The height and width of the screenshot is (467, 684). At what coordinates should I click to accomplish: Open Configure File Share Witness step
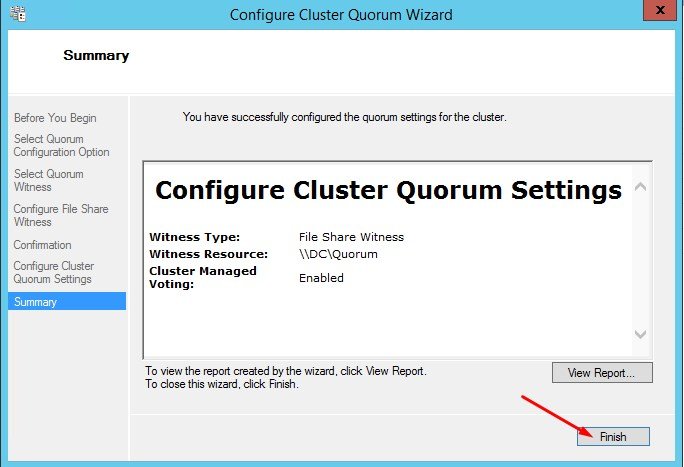61,215
